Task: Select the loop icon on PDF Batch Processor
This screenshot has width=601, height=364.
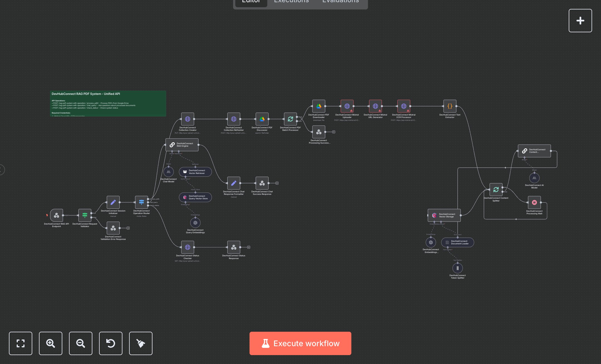Action: click(290, 119)
